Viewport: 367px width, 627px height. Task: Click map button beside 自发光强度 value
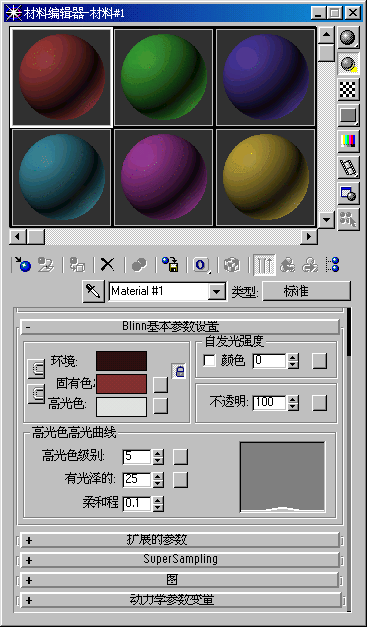(319, 361)
